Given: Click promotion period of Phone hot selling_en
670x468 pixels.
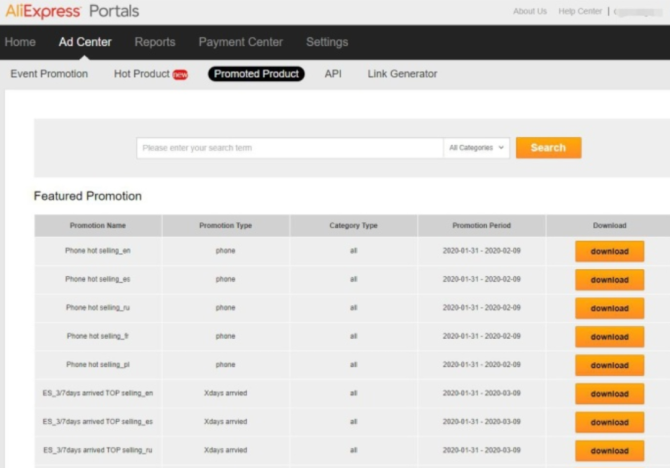Looking at the screenshot, I should 482,251.
